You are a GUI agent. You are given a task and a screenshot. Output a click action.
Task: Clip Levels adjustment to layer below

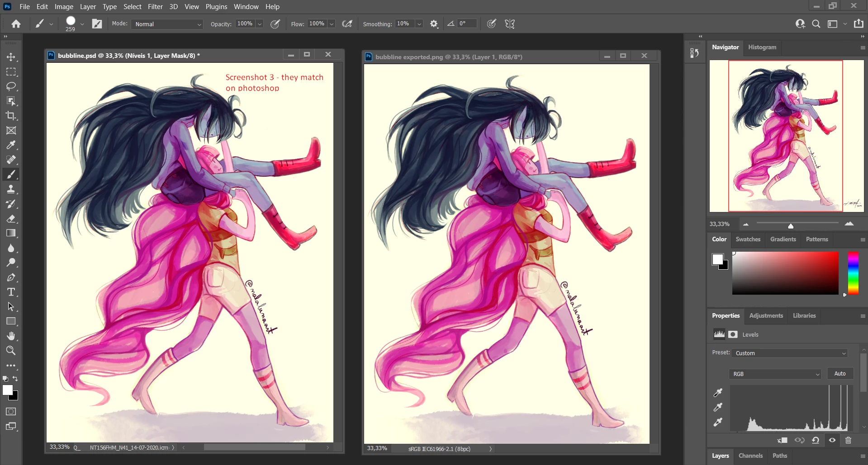click(x=783, y=440)
